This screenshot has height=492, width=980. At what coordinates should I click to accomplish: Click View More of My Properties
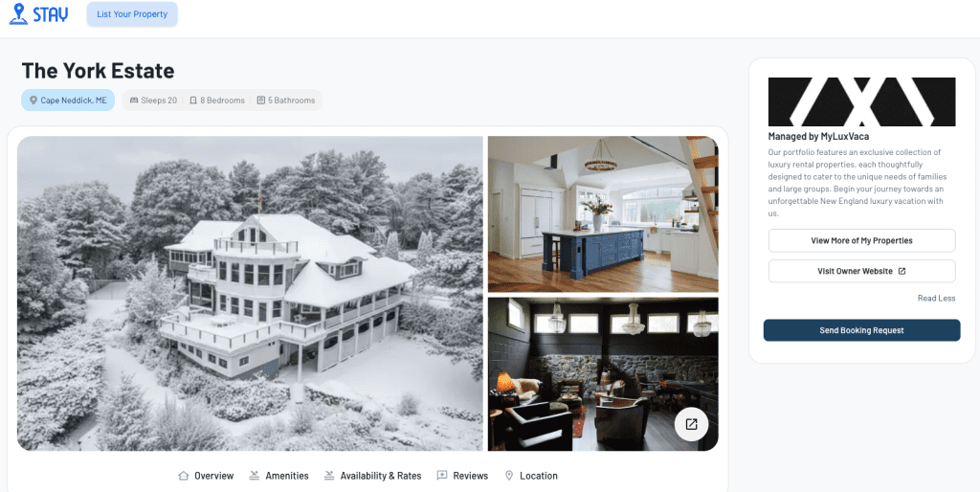click(862, 240)
